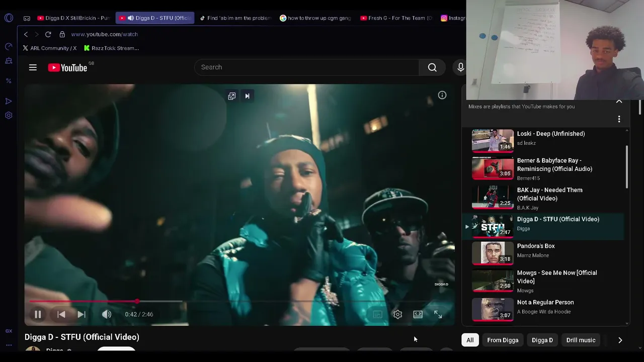Screen dimensions: 644x362
Task: Click the GX icon at sidebar bottom
Action: click(x=9, y=331)
